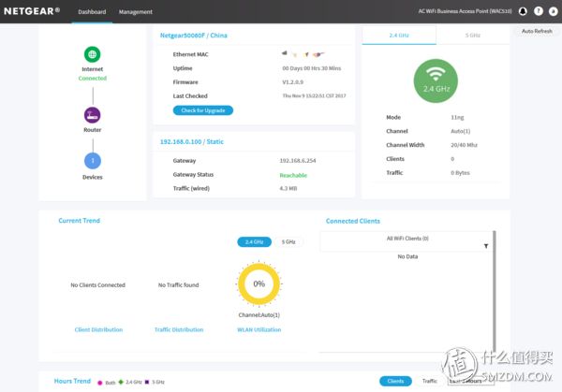Click the 0 Bytes traffic value
This screenshot has height=392, width=562.
(460, 173)
